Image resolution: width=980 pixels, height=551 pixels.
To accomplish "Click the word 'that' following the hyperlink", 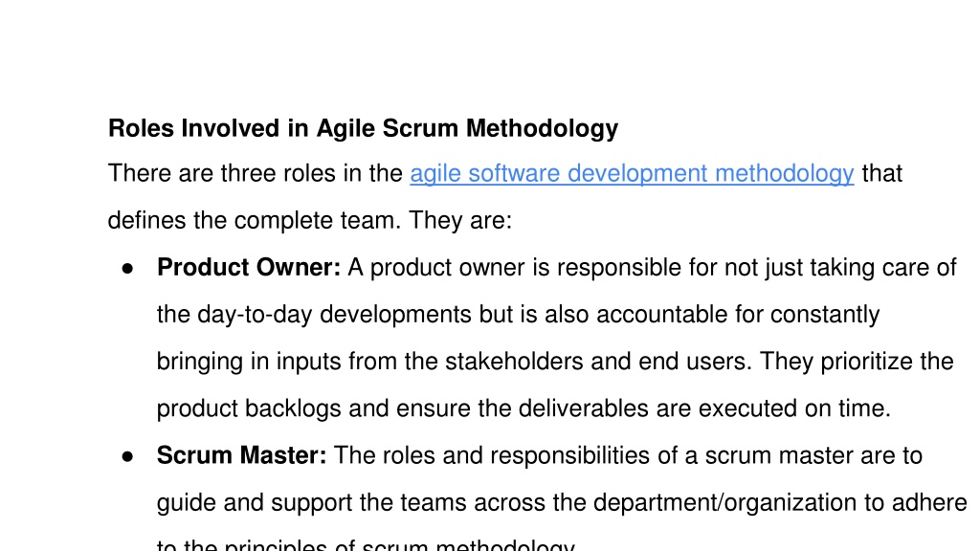I will [881, 174].
